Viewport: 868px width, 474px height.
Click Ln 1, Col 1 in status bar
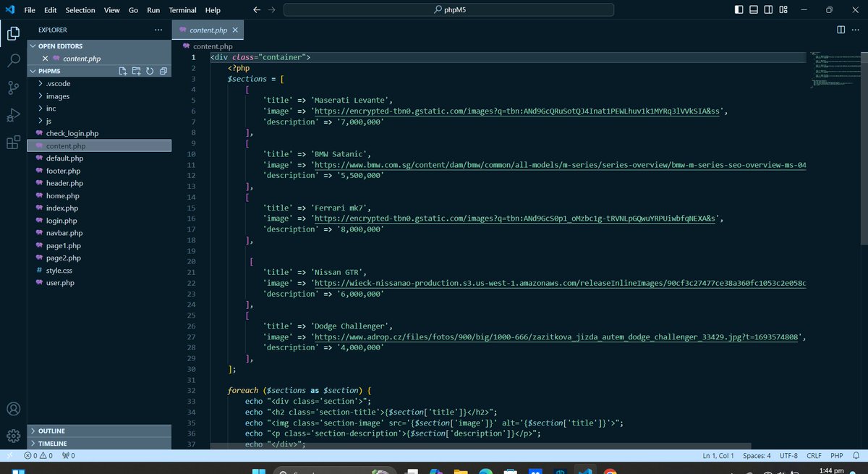click(718, 456)
